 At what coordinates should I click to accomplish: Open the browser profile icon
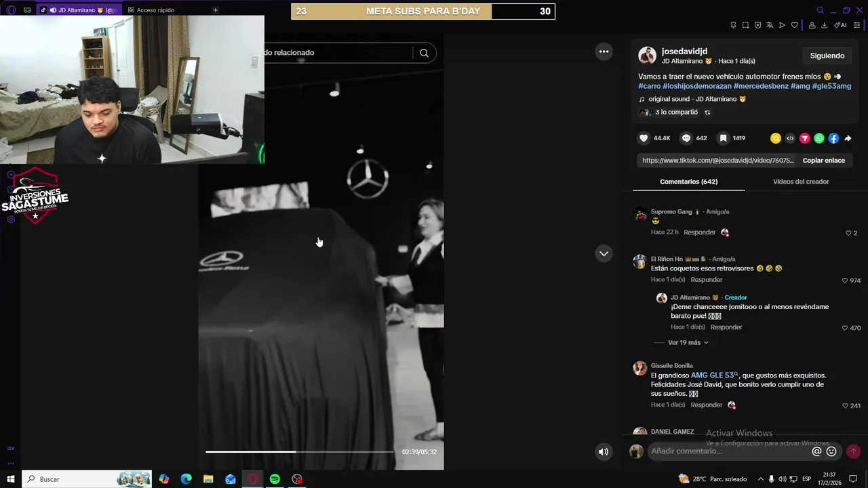[812, 25]
